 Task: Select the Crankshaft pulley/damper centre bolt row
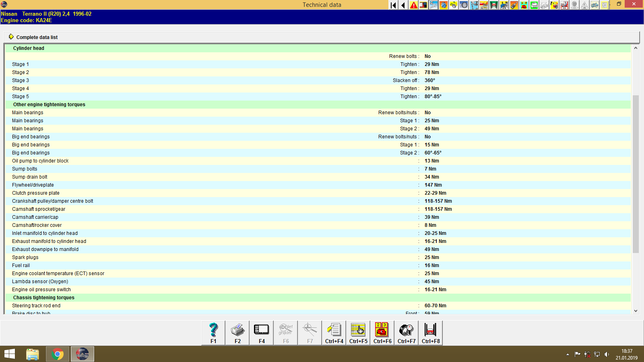point(53,201)
